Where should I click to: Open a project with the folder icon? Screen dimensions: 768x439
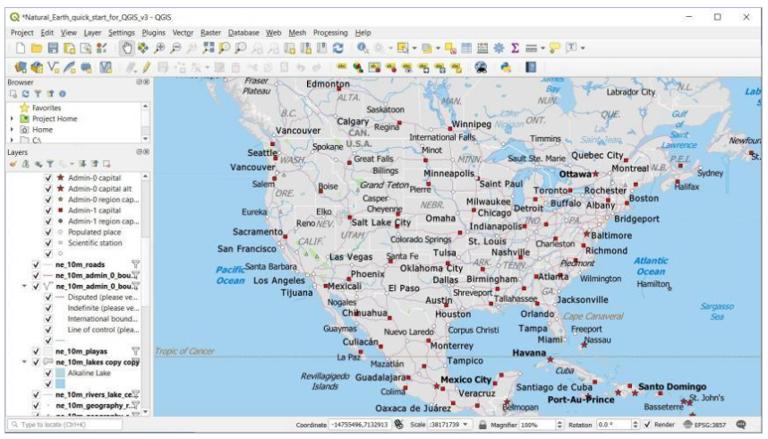[36, 48]
